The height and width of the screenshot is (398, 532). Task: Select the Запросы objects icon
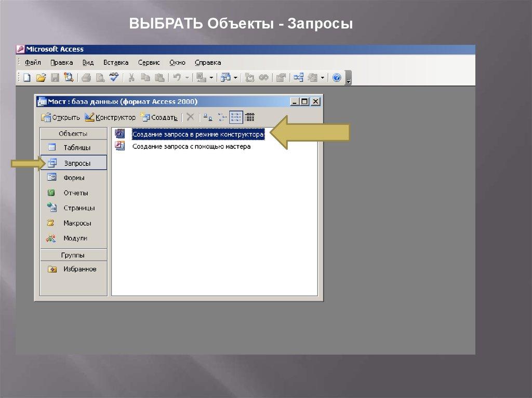click(x=52, y=163)
